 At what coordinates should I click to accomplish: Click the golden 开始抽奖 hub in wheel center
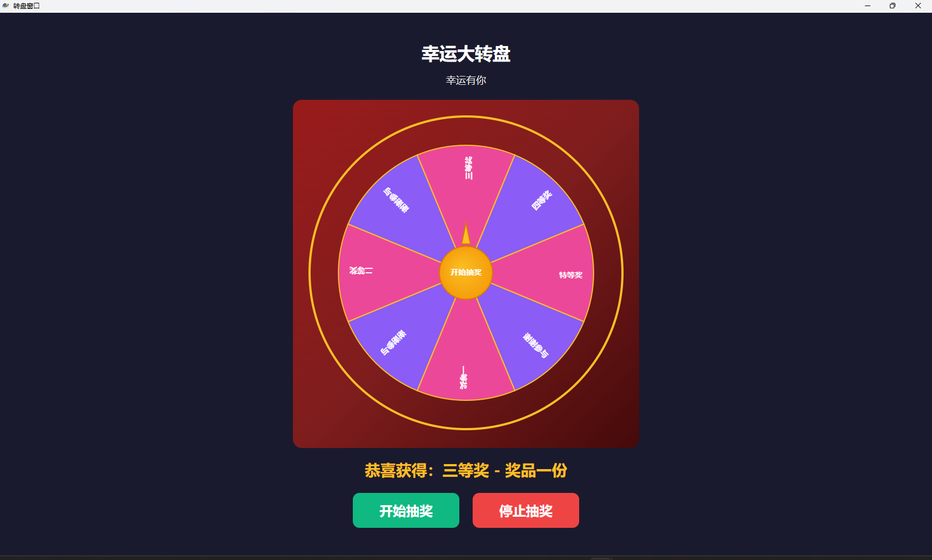click(x=466, y=273)
